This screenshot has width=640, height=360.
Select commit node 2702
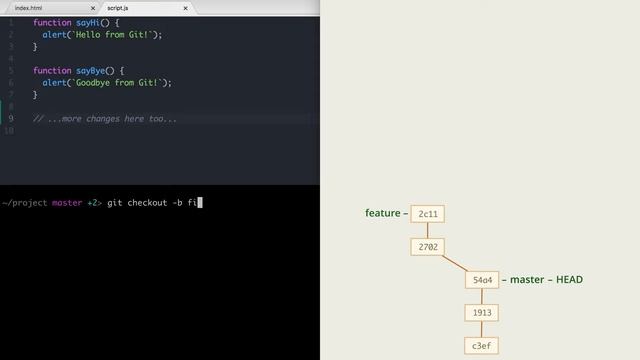pos(428,247)
